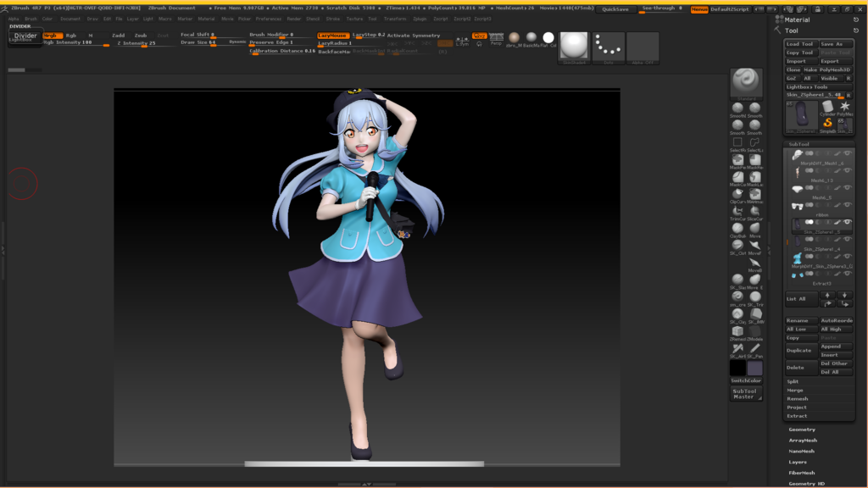This screenshot has width=868, height=488.
Task: Expand the Layers section
Action: tap(798, 462)
